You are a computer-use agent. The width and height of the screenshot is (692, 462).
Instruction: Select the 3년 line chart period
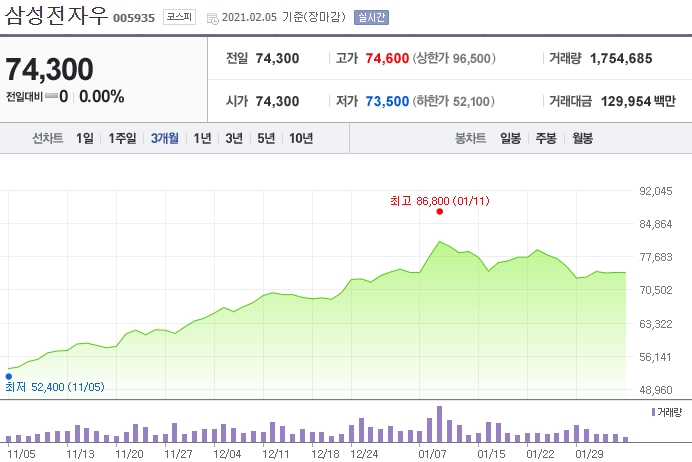(x=234, y=139)
